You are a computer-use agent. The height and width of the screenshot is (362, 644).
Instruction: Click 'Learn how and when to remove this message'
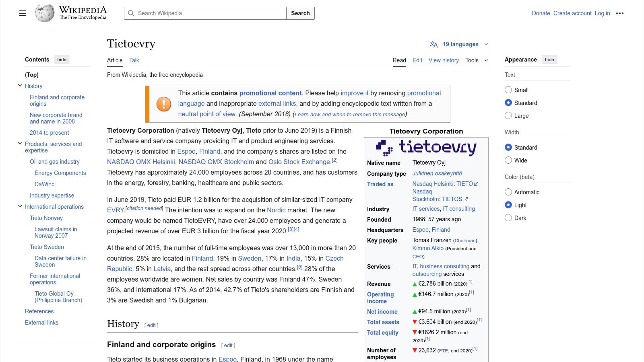tap(350, 114)
